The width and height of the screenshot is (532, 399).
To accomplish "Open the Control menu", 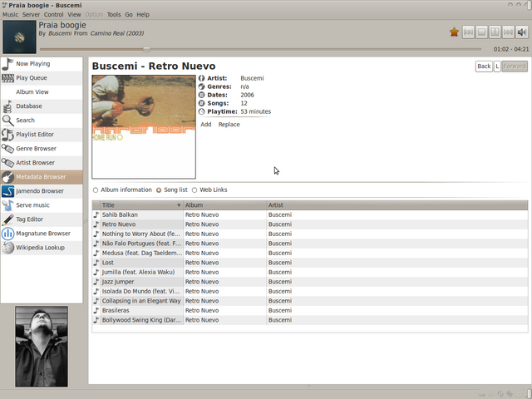I will [53, 15].
